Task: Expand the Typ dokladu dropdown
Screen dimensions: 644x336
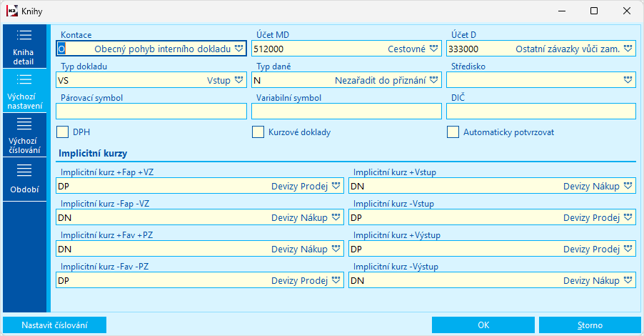Action: point(238,80)
